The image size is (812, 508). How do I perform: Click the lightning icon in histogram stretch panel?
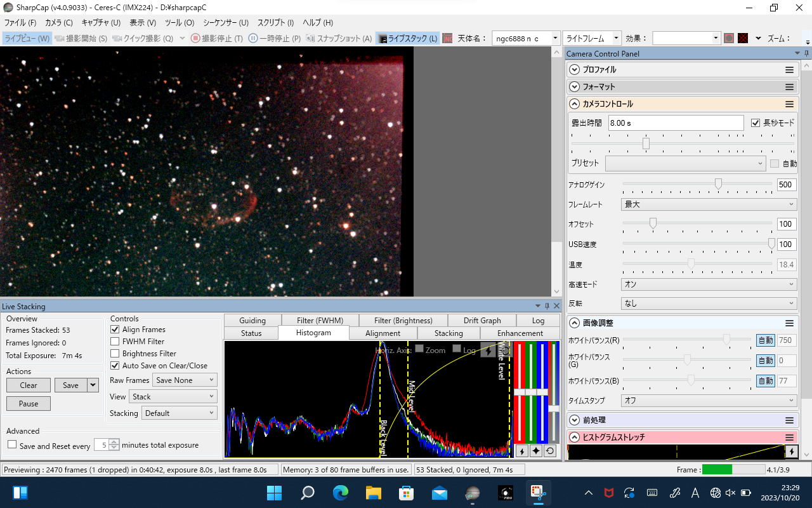791,451
